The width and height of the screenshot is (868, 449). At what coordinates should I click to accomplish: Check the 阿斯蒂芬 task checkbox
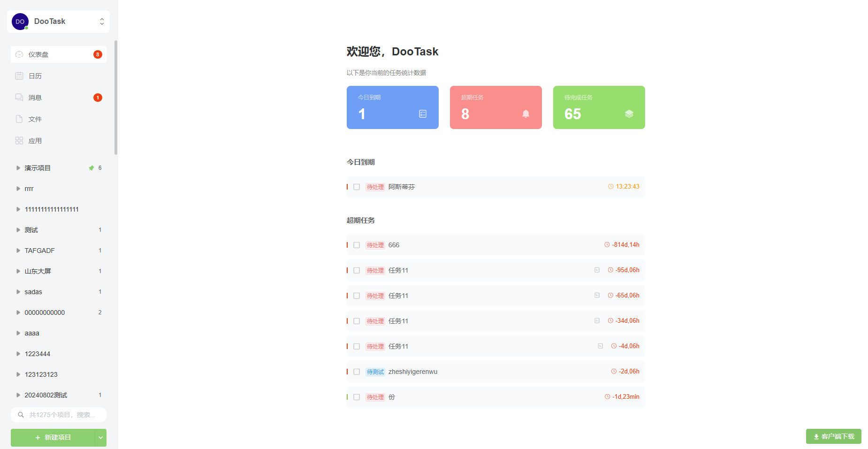click(357, 187)
